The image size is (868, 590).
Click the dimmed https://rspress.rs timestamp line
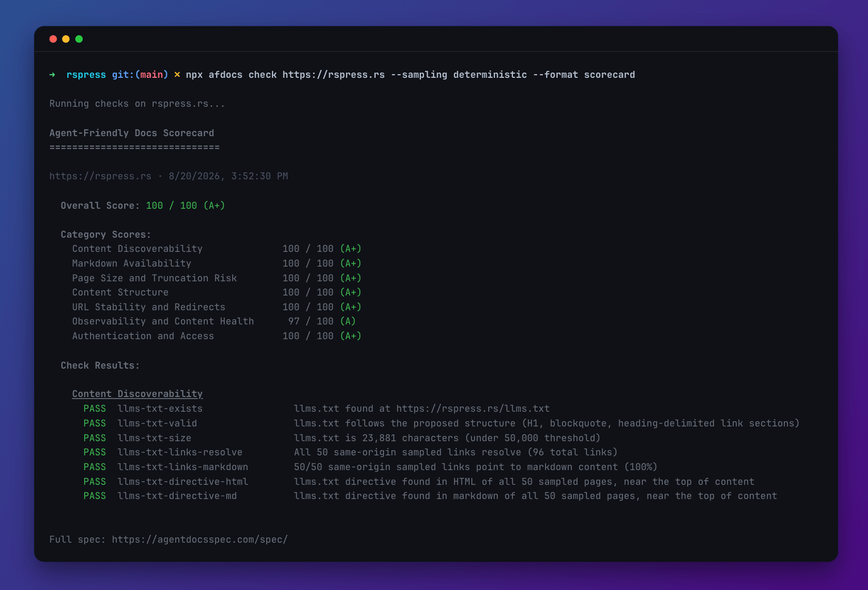[x=168, y=176]
